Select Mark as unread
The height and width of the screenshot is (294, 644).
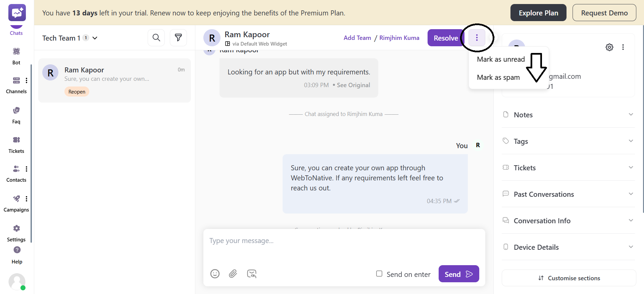501,59
